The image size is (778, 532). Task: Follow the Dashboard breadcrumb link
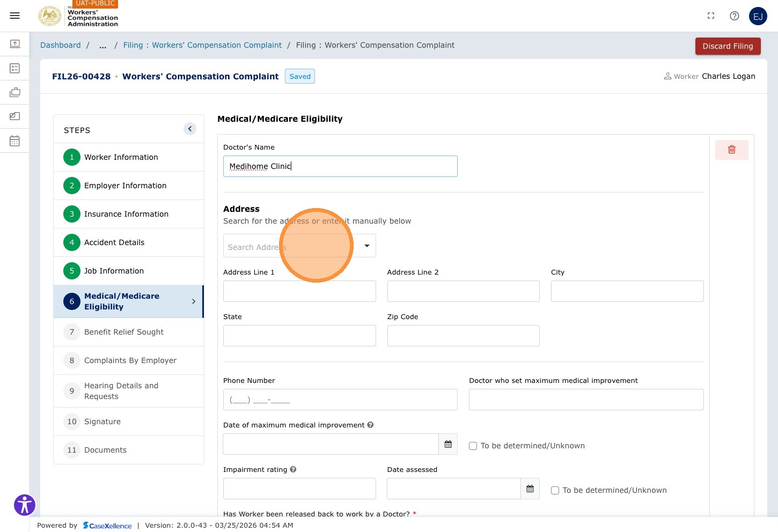61,45
